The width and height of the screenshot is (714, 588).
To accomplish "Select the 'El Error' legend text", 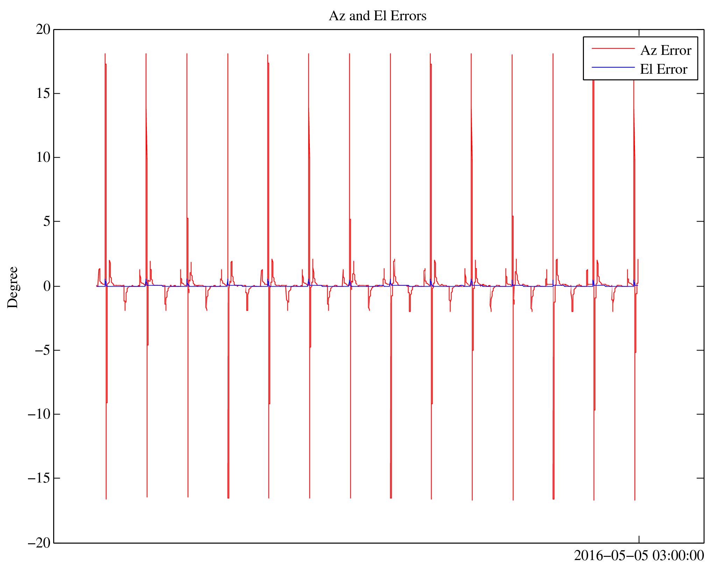I will [x=663, y=69].
